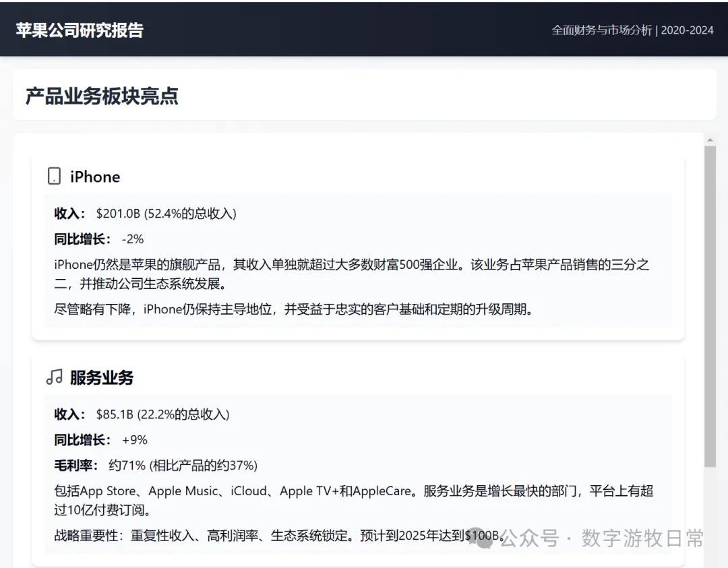Select the iPhone card heading text
This screenshot has width=728, height=568.
95,177
